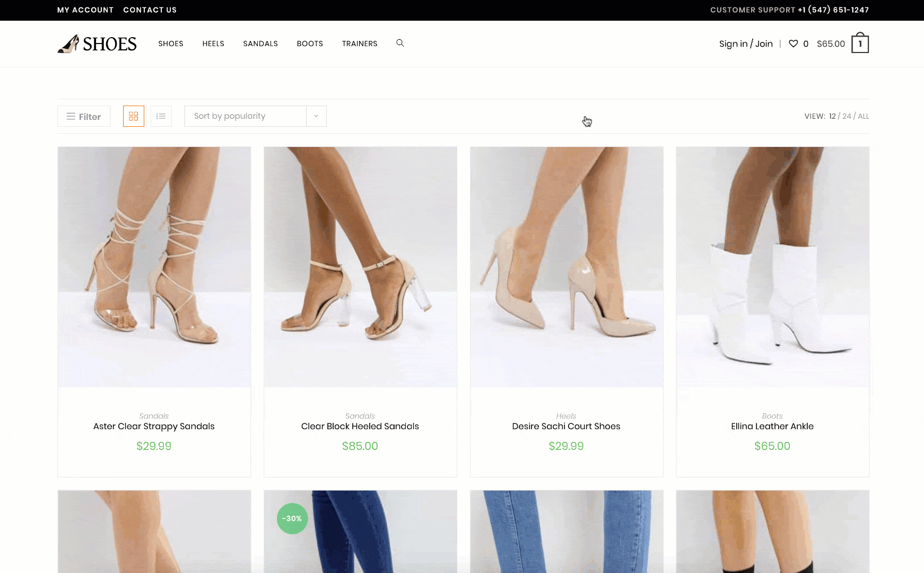Click the customer support phone number
The width and height of the screenshot is (924, 573).
tap(833, 10)
